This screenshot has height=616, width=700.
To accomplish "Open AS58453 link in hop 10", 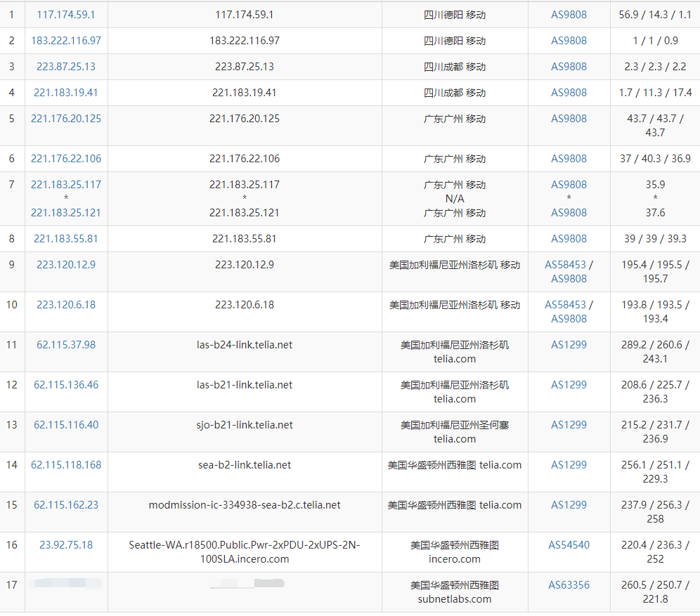I will pyautogui.click(x=565, y=305).
